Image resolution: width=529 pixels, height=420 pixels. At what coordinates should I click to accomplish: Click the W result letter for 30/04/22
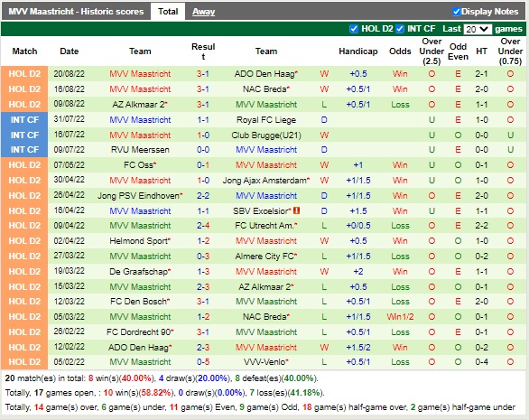click(324, 181)
